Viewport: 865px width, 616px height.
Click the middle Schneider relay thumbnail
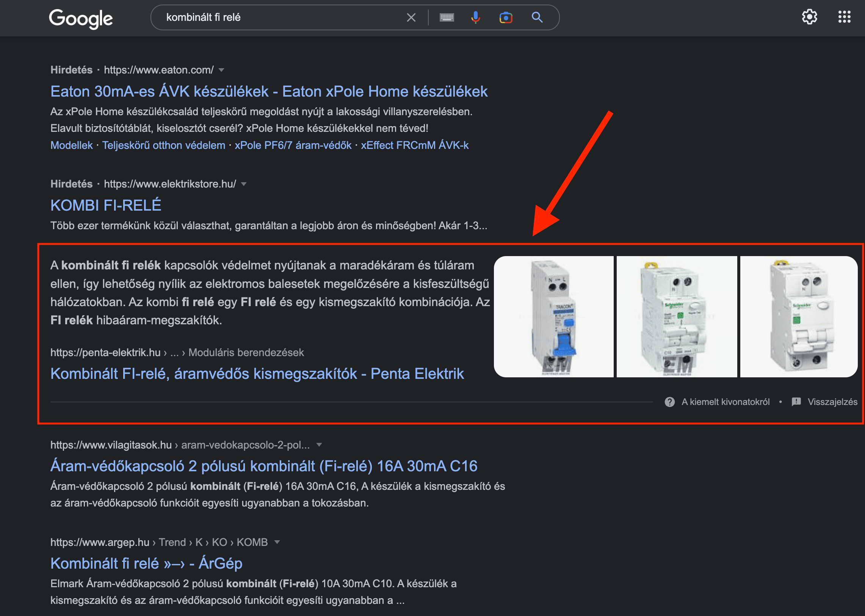[x=677, y=317]
